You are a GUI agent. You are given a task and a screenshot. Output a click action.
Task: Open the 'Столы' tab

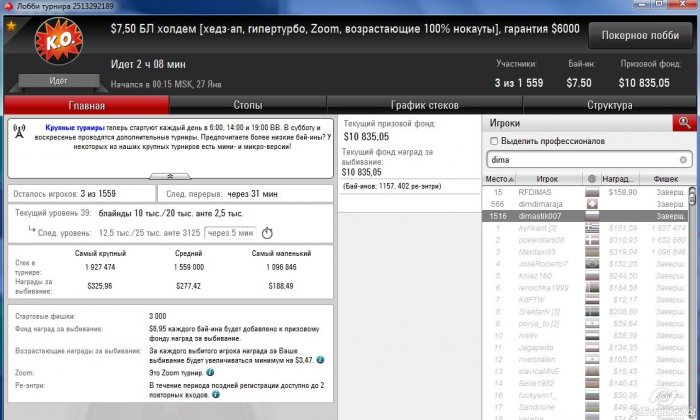(248, 105)
